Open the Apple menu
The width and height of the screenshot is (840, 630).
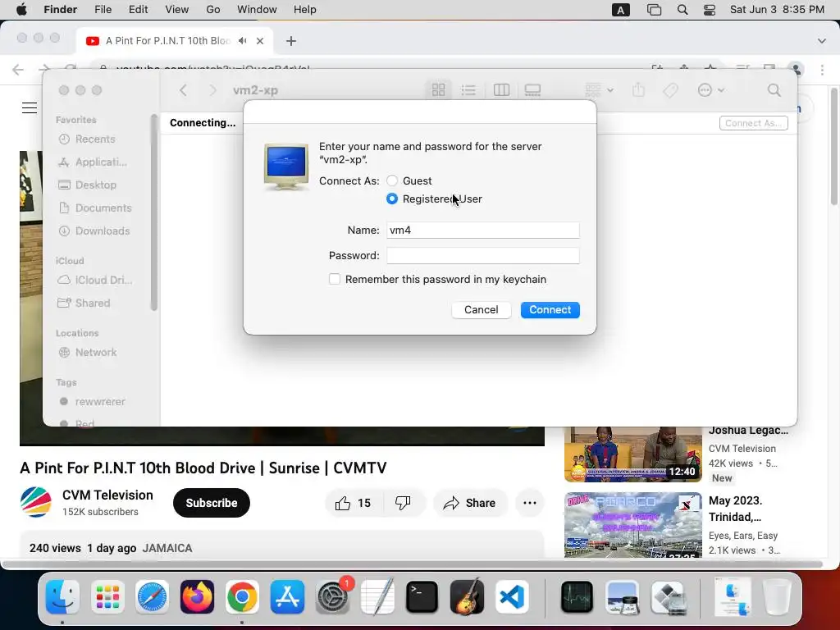pyautogui.click(x=21, y=10)
